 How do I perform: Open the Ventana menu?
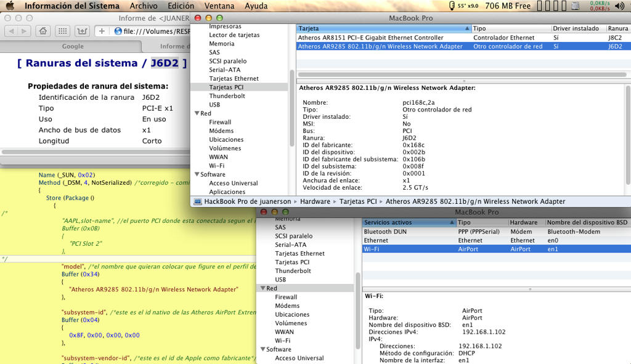pyautogui.click(x=219, y=6)
